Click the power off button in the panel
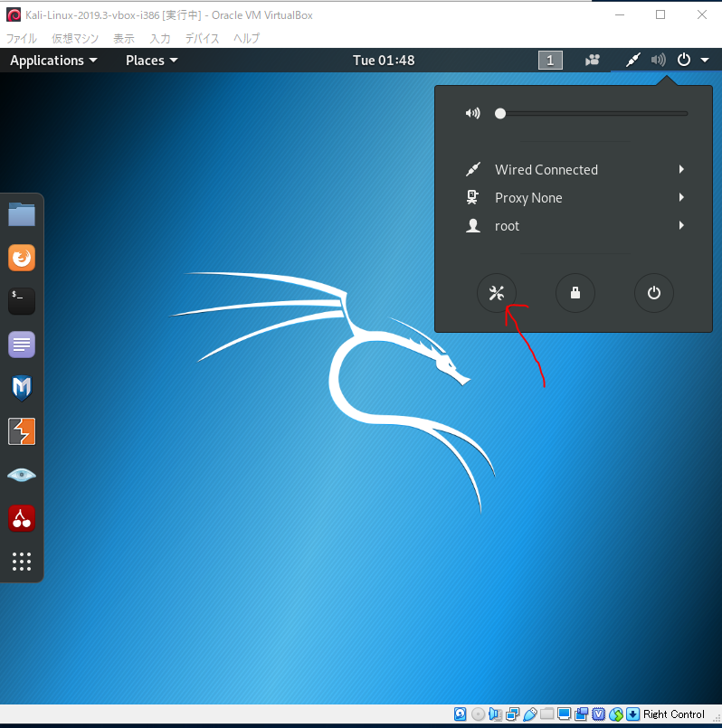The width and height of the screenshot is (722, 728). pyautogui.click(x=653, y=293)
